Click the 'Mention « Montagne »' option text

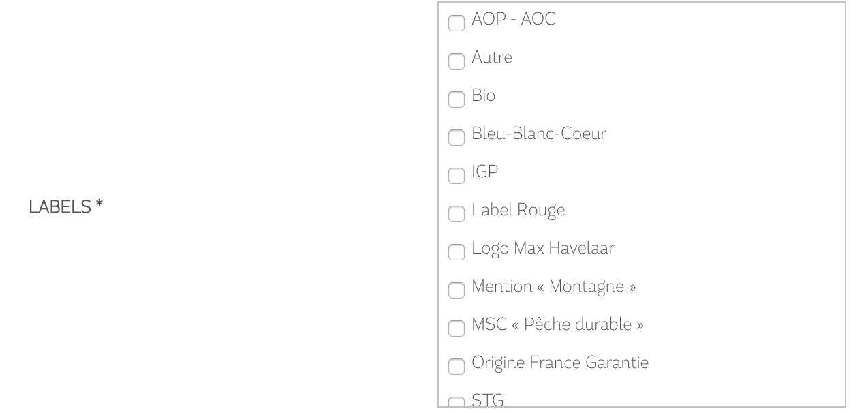click(x=553, y=286)
